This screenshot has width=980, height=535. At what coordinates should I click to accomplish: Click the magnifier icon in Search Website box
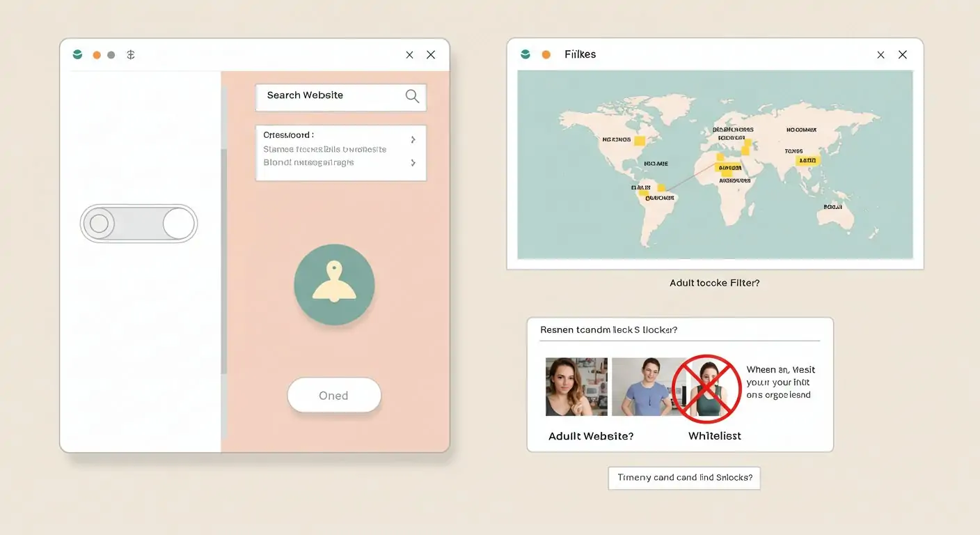(412, 96)
